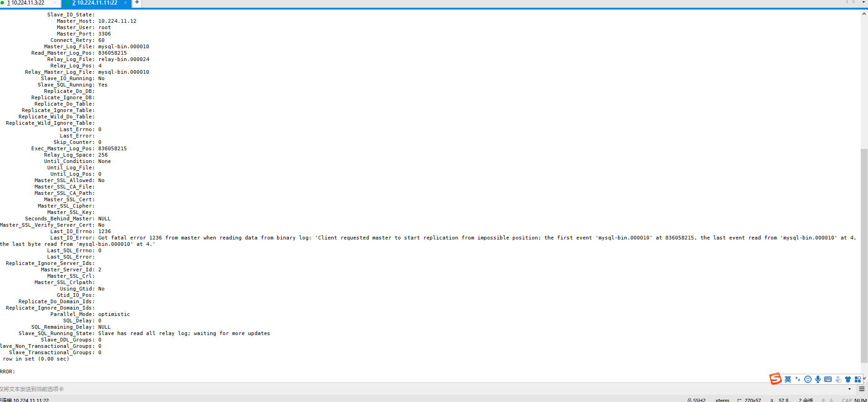Toggle Sogou punctuation mode

click(797, 379)
